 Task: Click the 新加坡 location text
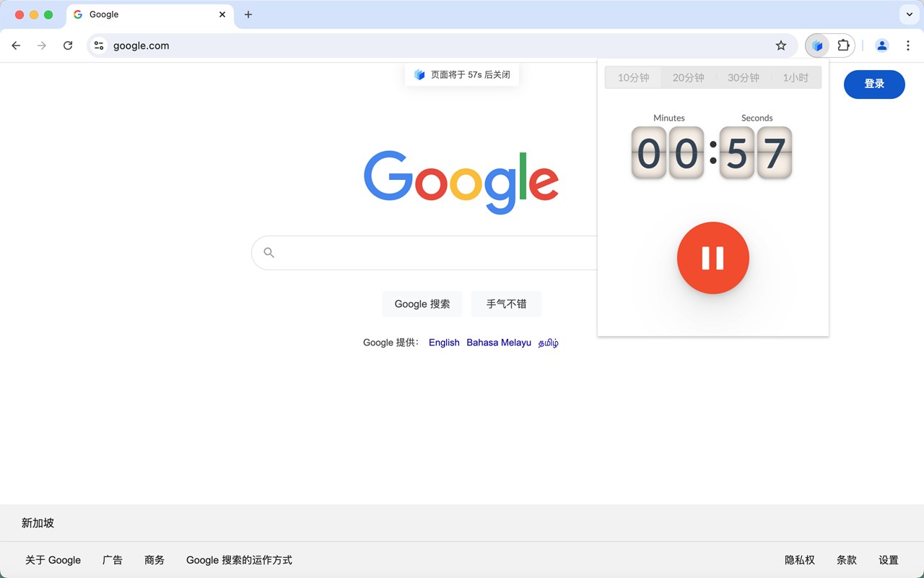click(x=38, y=523)
